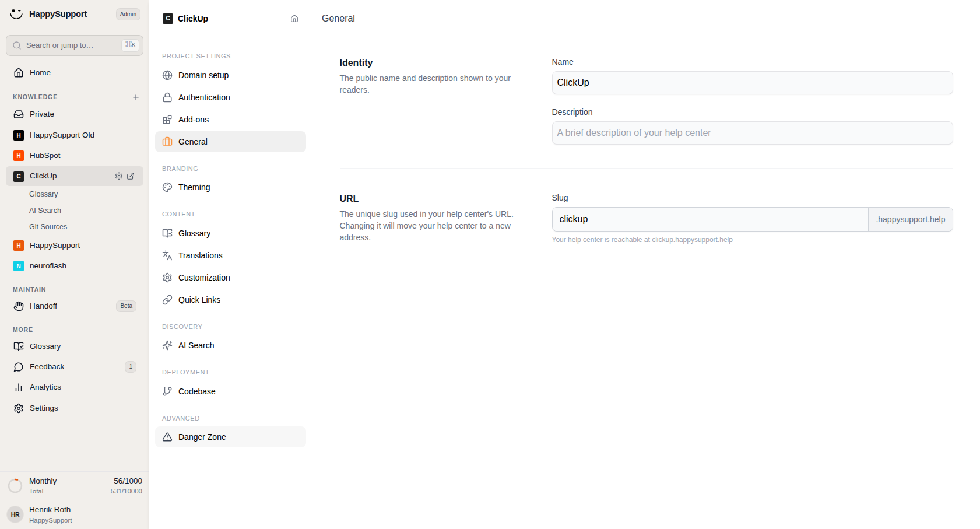Open Henrik Roth user profile menu

[x=75, y=514]
